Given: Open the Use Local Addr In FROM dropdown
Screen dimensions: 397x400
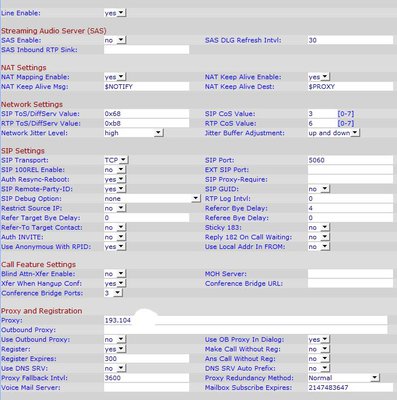Looking at the screenshot, I should (x=318, y=247).
